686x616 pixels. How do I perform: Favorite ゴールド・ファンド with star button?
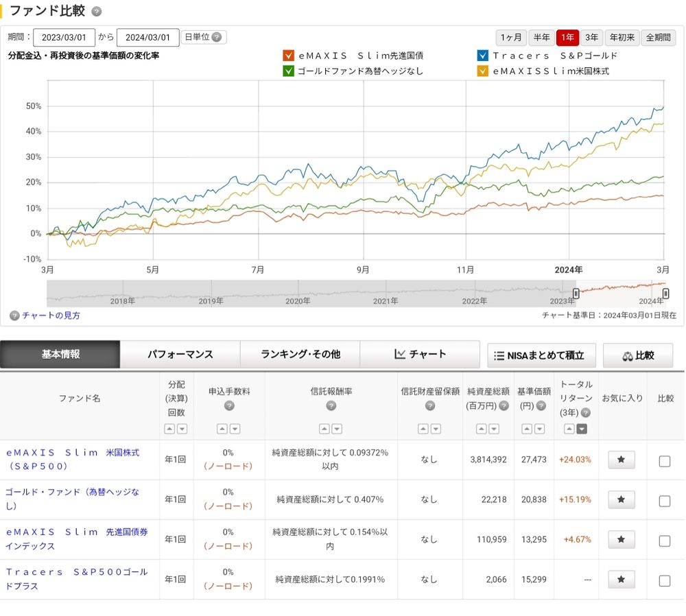point(622,499)
